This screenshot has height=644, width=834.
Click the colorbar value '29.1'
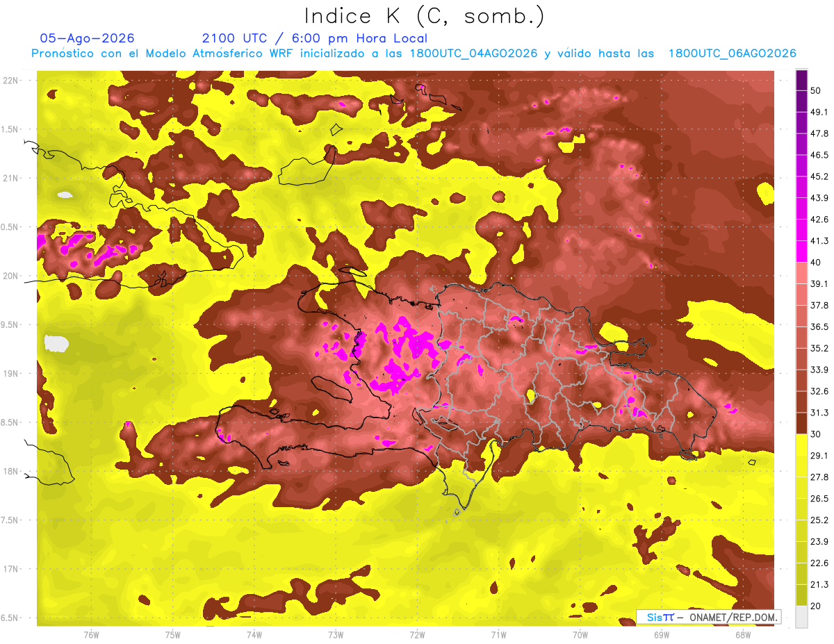coord(819,456)
